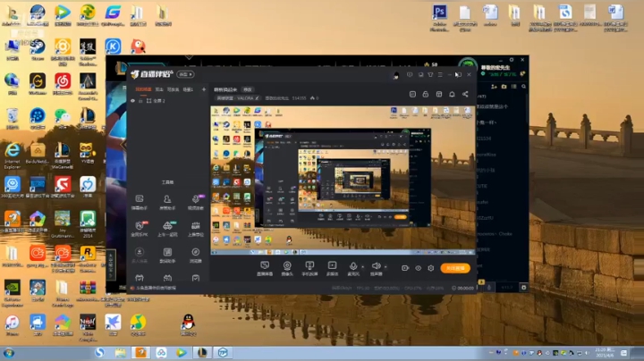
Task: Open Recycle Bin on desktop
Action: pos(13,119)
